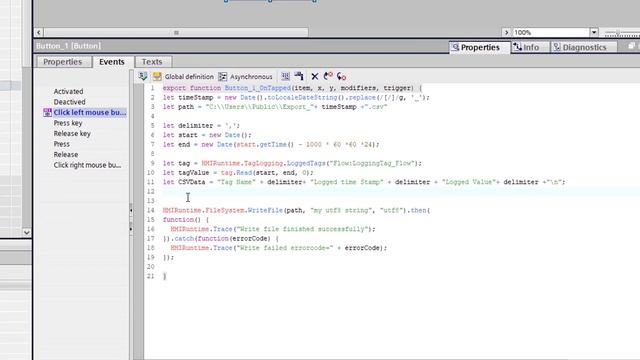Select the Press key event
Viewport: 640px width, 360px height.
click(x=68, y=123)
